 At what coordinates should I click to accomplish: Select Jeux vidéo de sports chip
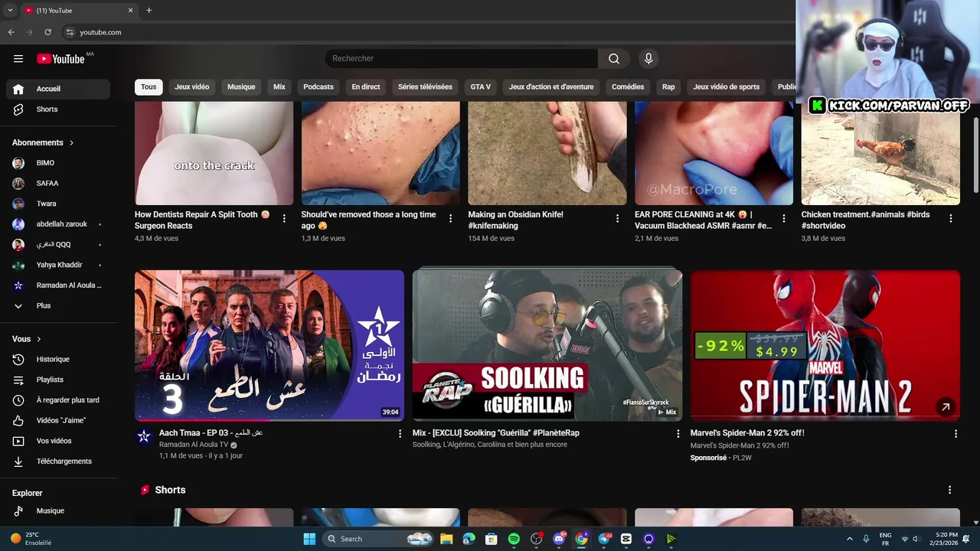click(x=727, y=86)
